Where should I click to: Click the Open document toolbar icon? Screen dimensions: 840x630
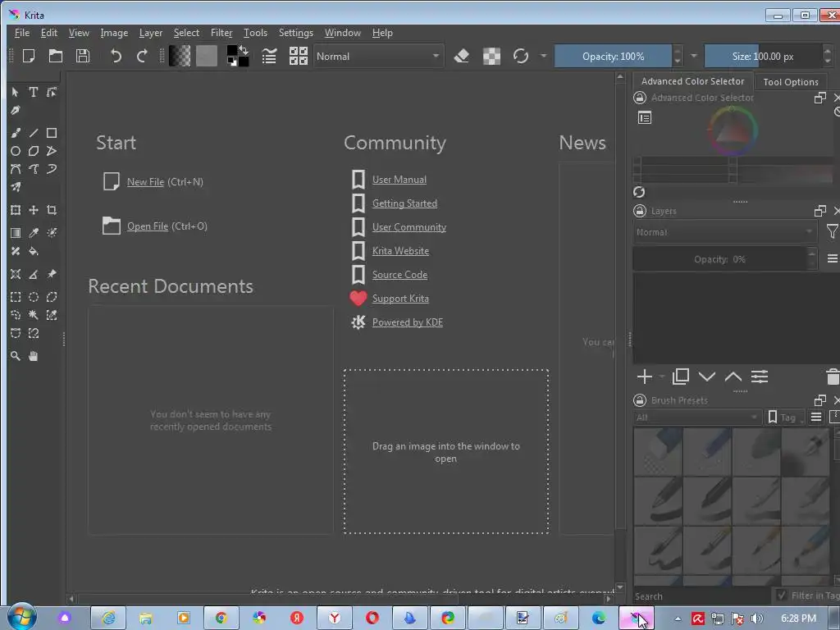tap(56, 56)
